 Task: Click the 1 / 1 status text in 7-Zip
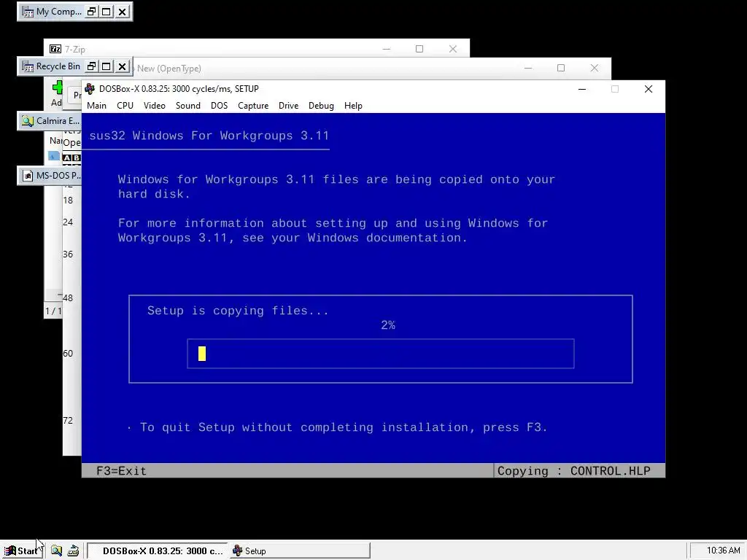click(x=53, y=311)
